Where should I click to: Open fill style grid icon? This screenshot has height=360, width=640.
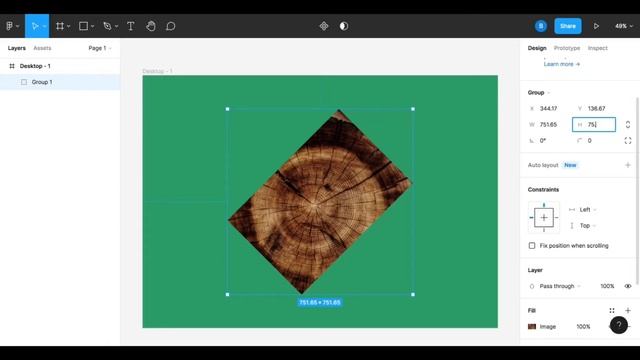pos(611,311)
